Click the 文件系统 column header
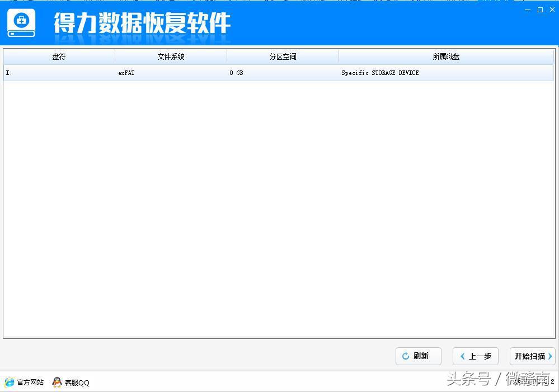559x392 pixels. point(171,56)
